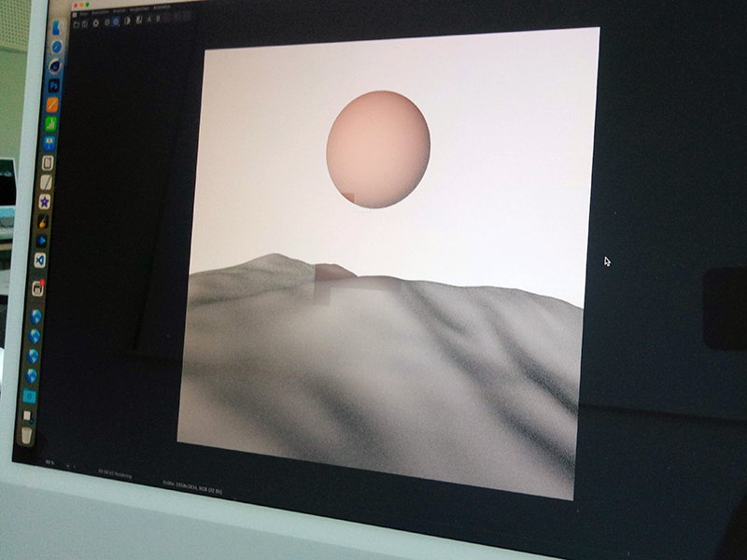This screenshot has width=747, height=560.
Task: Open the Ansicht menu
Action: pos(118,12)
